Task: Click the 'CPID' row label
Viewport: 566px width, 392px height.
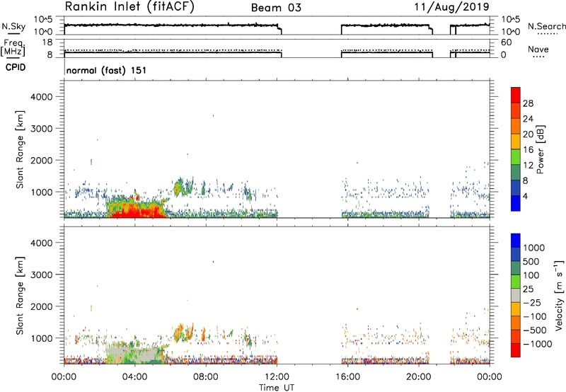Action: point(16,67)
